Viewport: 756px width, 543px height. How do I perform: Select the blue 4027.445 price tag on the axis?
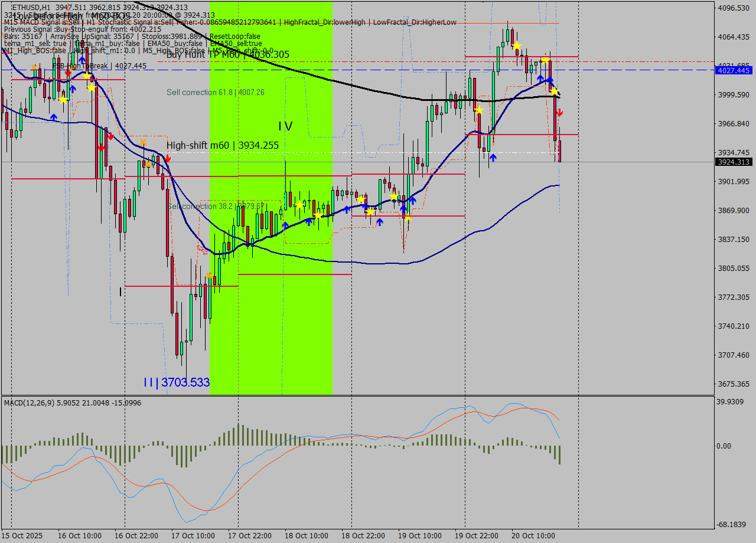pyautogui.click(x=733, y=70)
